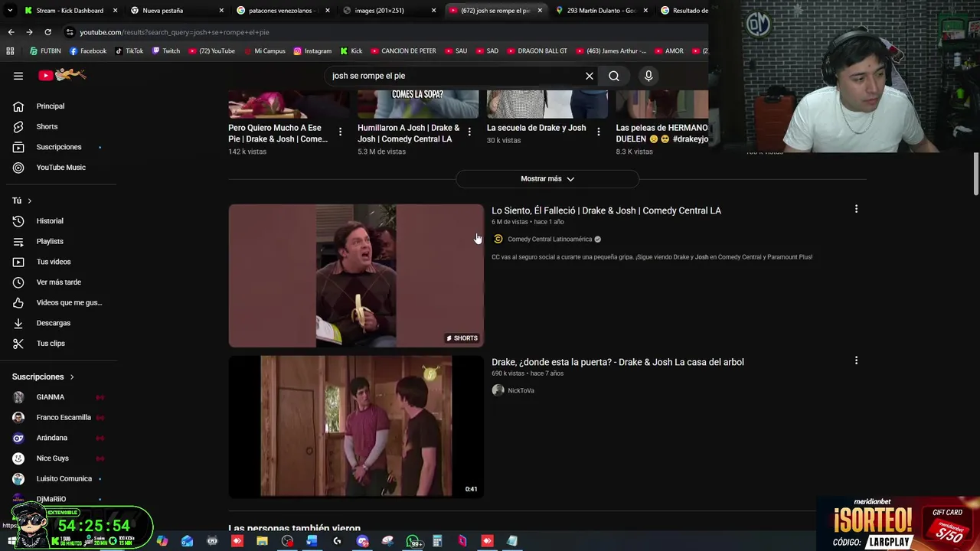Open options for Humillaron A Josh video
The height and width of the screenshot is (551, 980).
coord(469,132)
